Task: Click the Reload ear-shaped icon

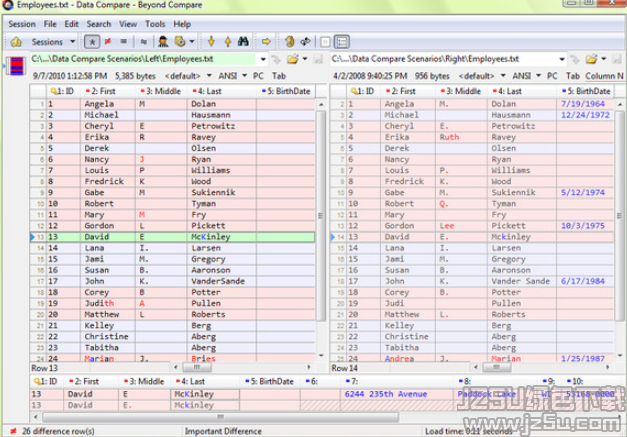Action: tap(290, 41)
